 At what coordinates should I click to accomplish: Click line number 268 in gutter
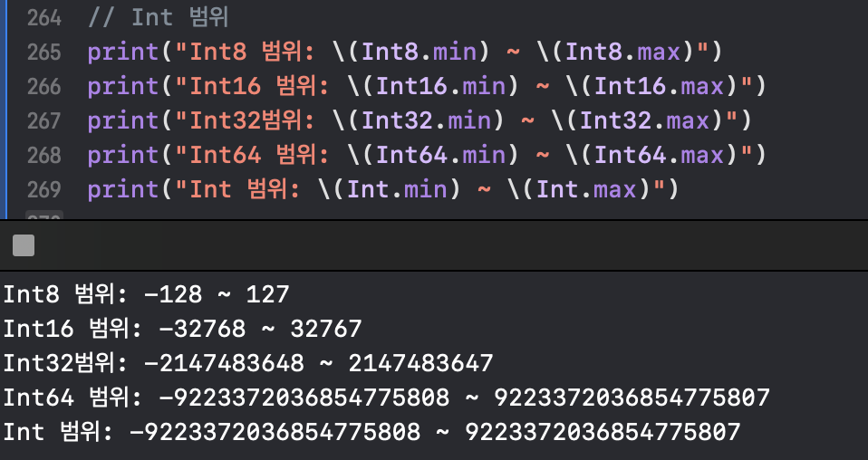pos(43,155)
